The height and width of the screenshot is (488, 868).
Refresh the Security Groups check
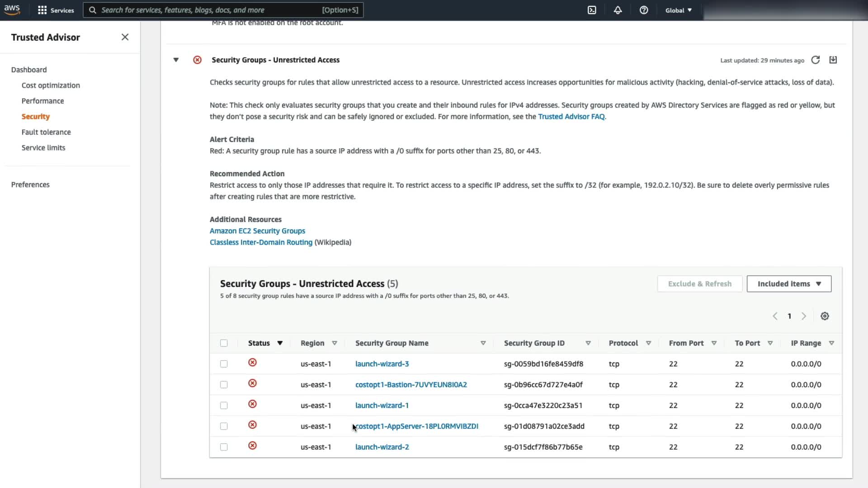tap(815, 60)
